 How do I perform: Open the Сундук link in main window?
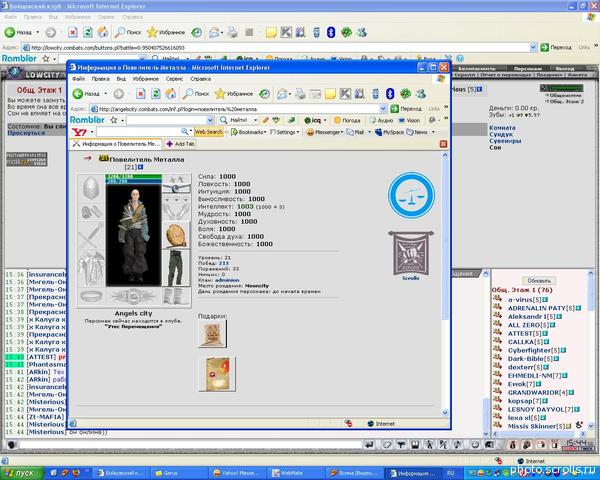[501, 134]
